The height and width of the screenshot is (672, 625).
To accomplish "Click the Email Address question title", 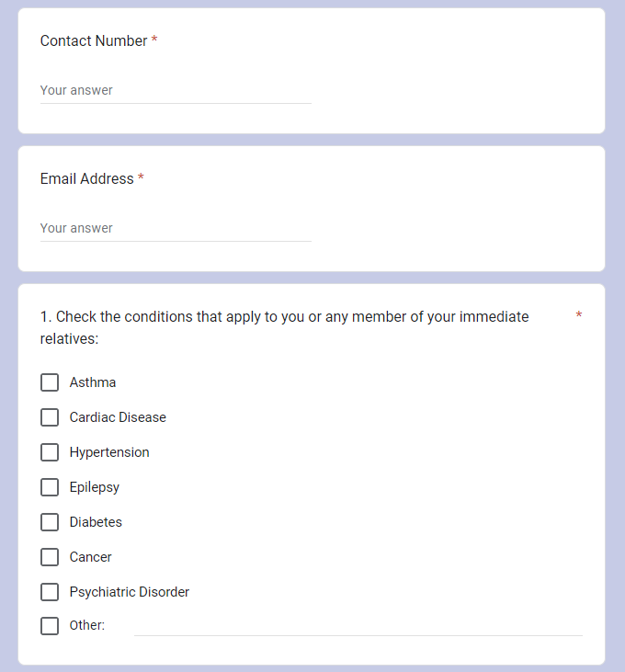I will pos(87,179).
